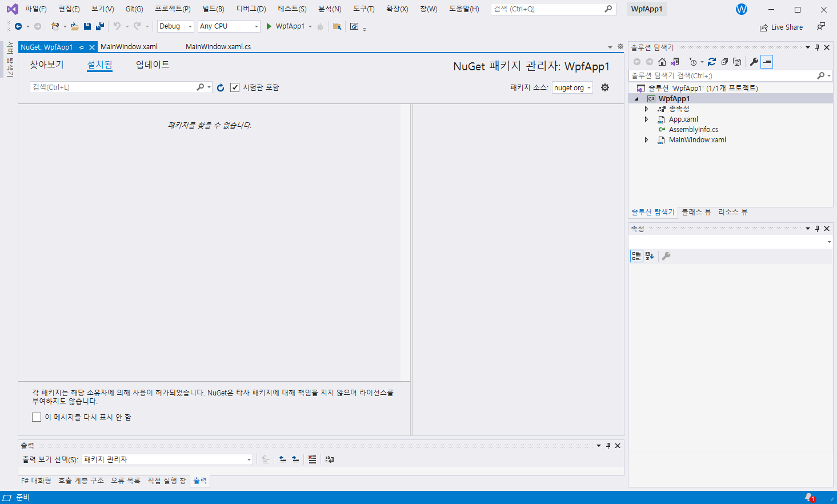Toggle the Include prerelease checkbox

[x=235, y=87]
